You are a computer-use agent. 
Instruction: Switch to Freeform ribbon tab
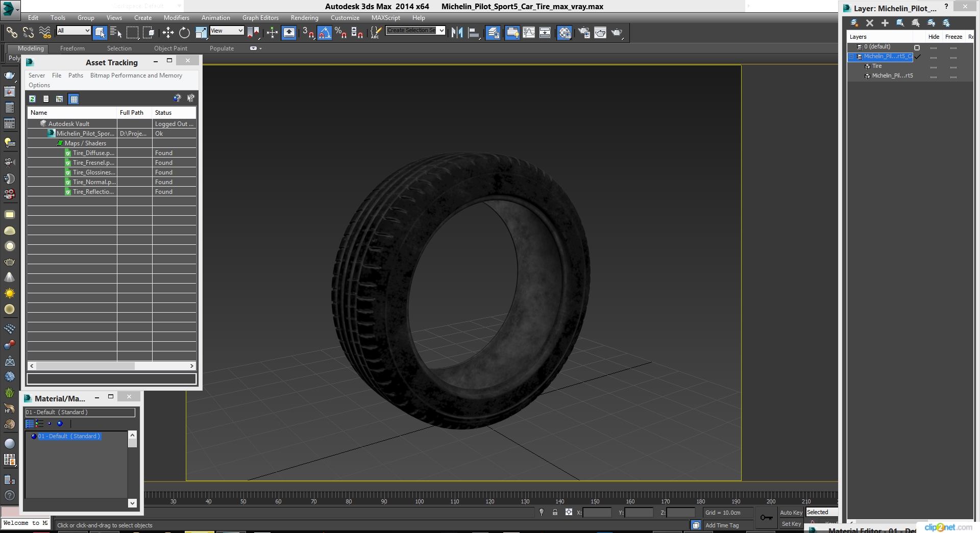72,48
